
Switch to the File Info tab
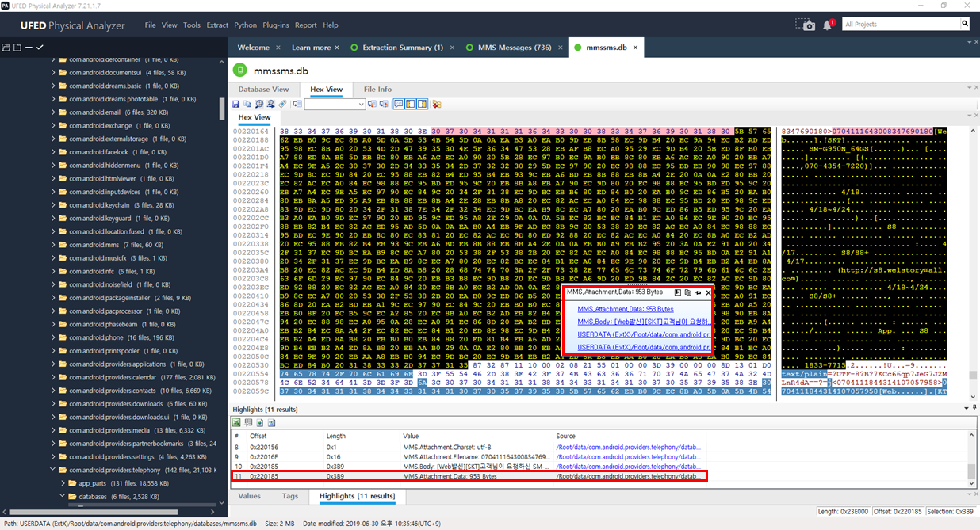377,90
